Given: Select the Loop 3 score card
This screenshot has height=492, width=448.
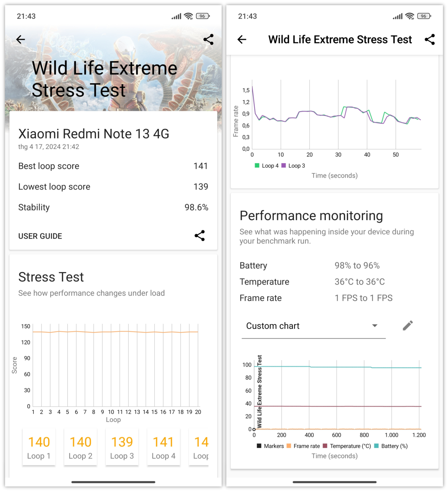Looking at the screenshot, I should [122, 447].
